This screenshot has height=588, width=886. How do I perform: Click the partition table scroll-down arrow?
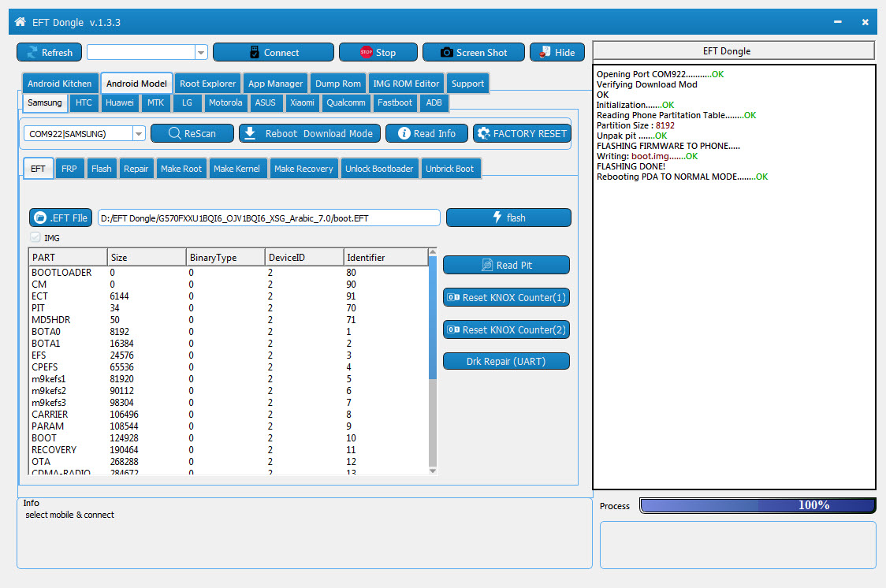[x=433, y=471]
